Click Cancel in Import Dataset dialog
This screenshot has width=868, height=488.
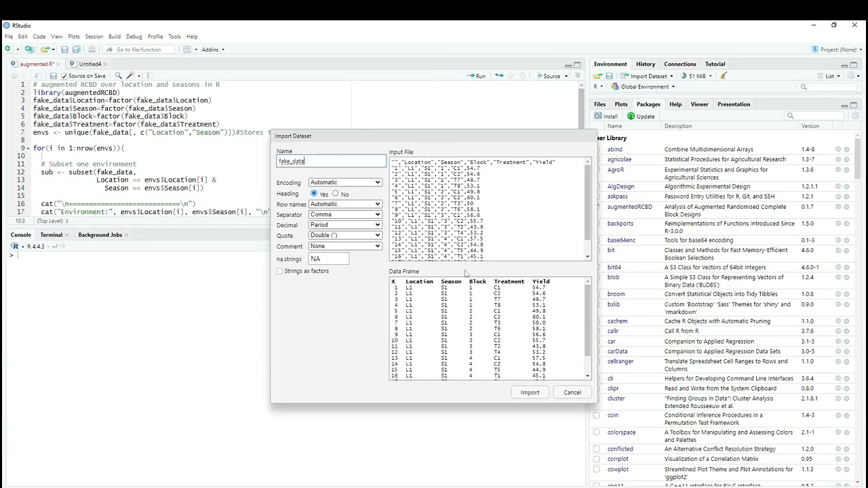pyautogui.click(x=572, y=392)
